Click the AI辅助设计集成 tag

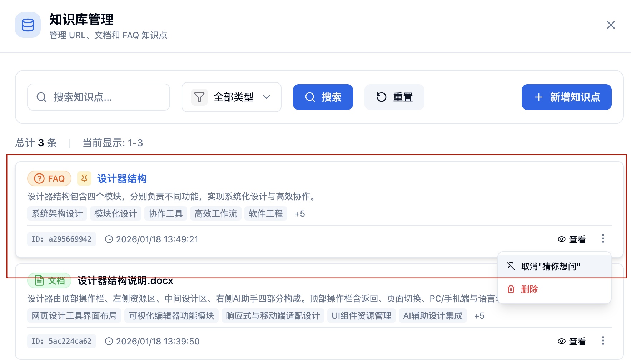point(433,316)
